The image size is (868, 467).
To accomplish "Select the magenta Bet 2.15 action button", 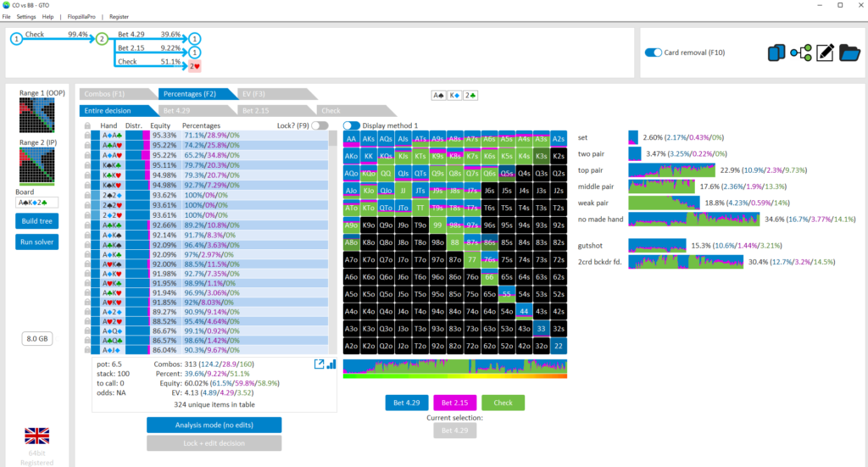I will [454, 403].
